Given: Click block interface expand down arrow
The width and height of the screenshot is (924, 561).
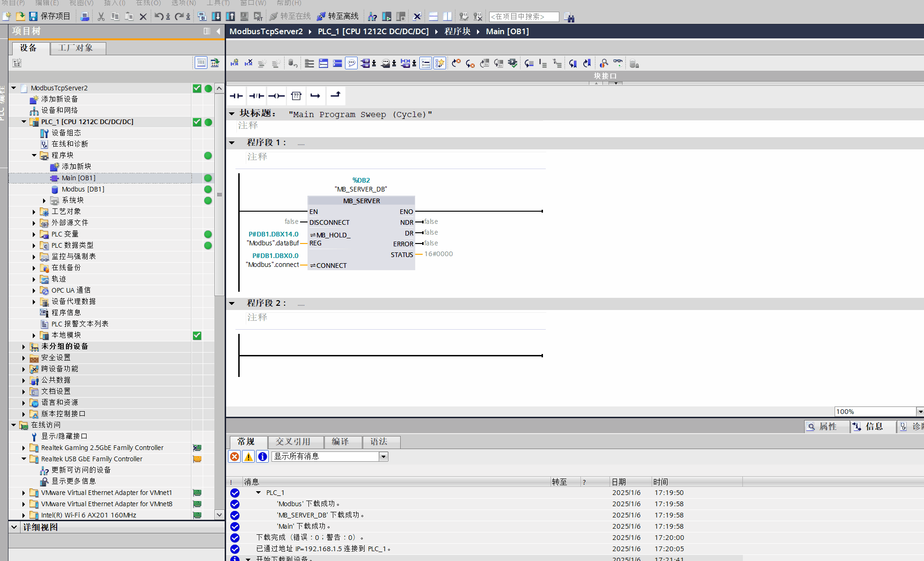Looking at the screenshot, I should tap(616, 83).
